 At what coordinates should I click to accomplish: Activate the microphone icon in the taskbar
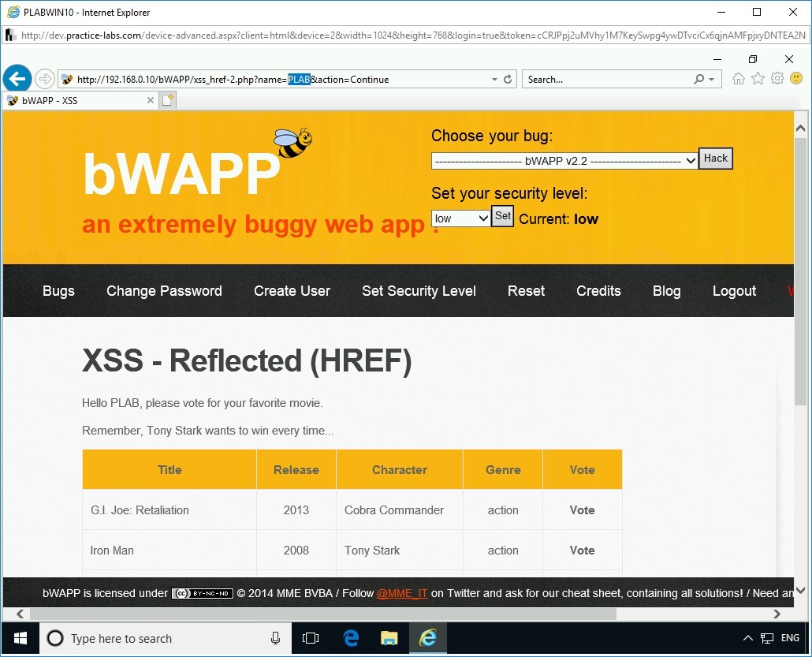coord(275,638)
